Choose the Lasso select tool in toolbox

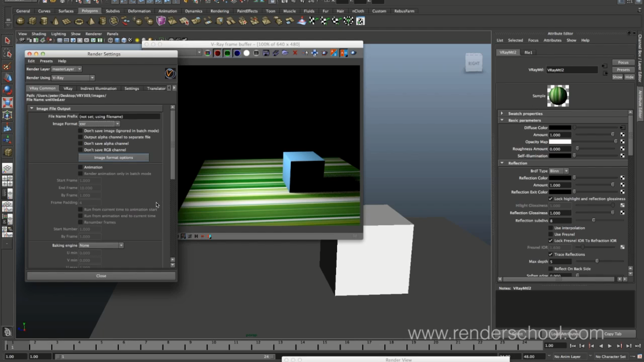point(7,53)
